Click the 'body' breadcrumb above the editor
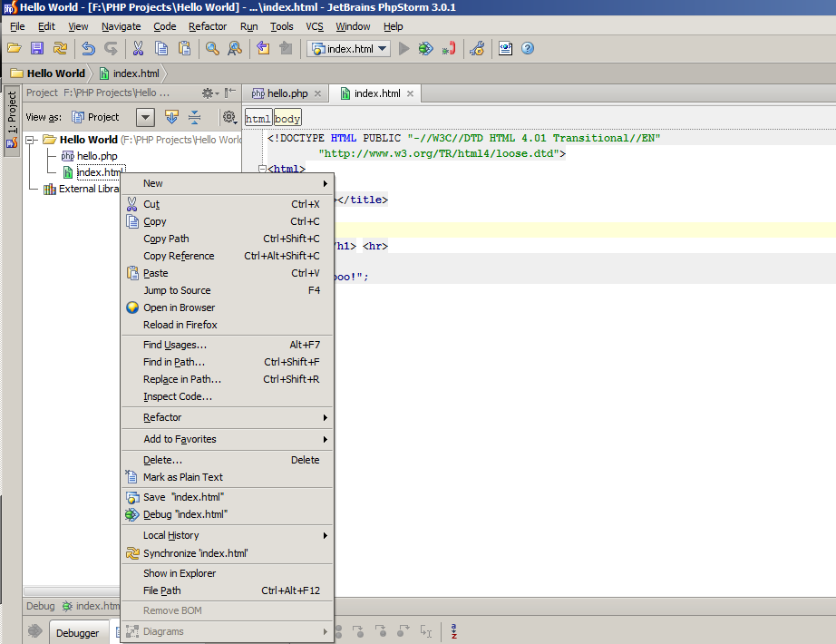Viewport: 836px width, 644px height. pos(287,118)
